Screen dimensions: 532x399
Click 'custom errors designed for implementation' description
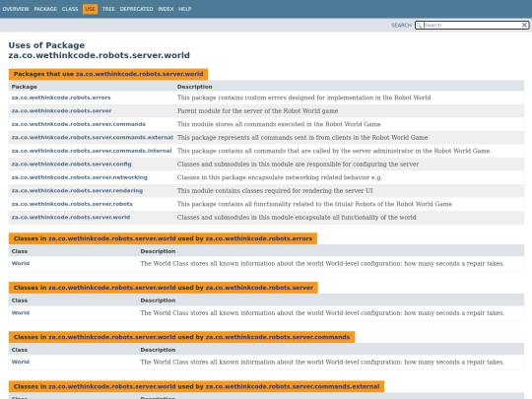pos(304,98)
